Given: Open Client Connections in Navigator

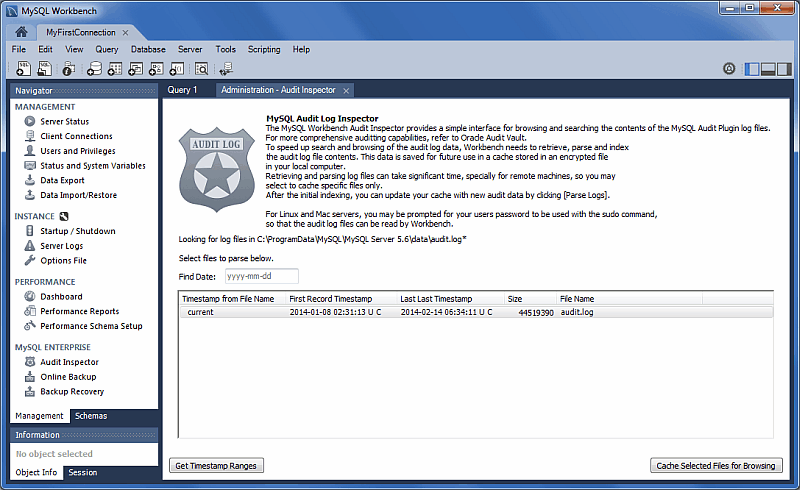Looking at the screenshot, I should pyautogui.click(x=76, y=136).
